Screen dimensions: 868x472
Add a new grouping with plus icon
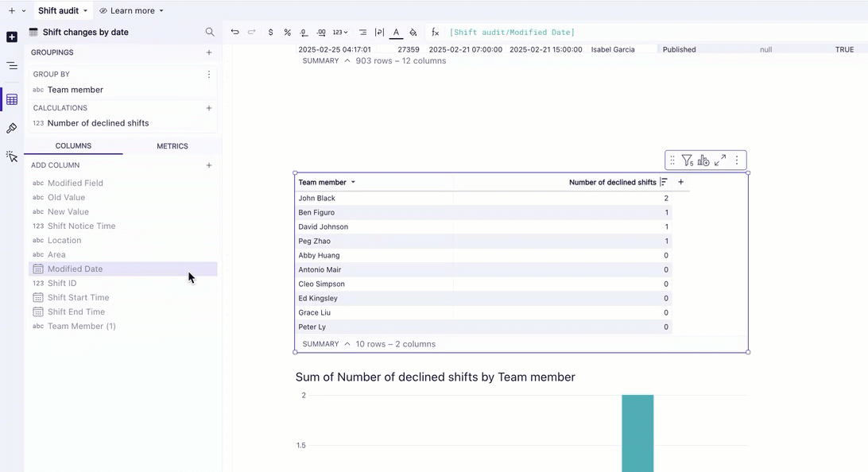pos(209,52)
